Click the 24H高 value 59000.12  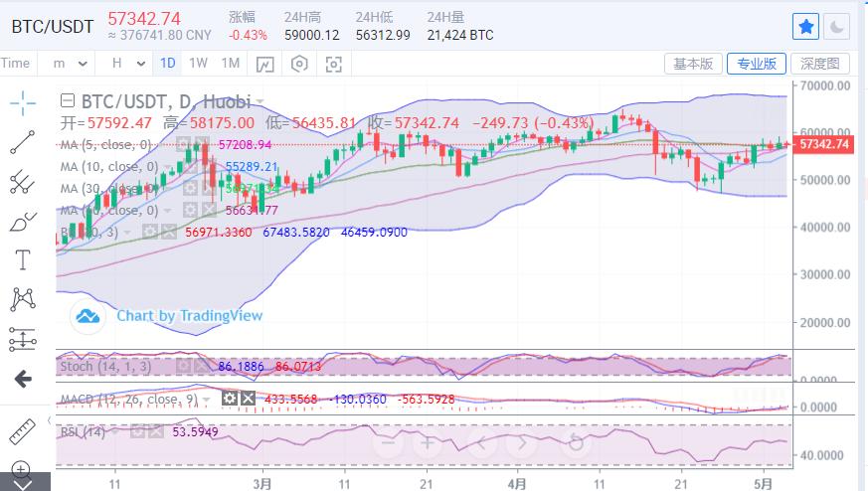[x=311, y=36]
